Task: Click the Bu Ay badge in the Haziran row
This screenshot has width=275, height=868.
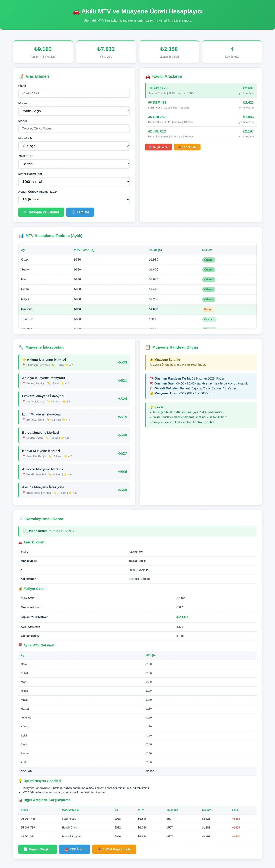Action: point(208,309)
